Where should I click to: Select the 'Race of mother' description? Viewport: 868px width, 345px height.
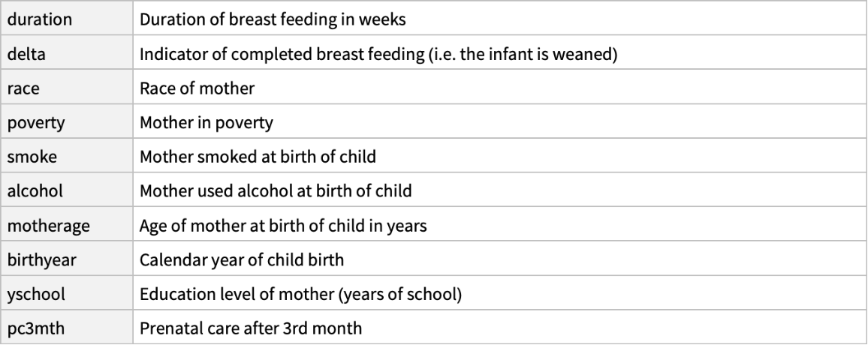point(197,88)
